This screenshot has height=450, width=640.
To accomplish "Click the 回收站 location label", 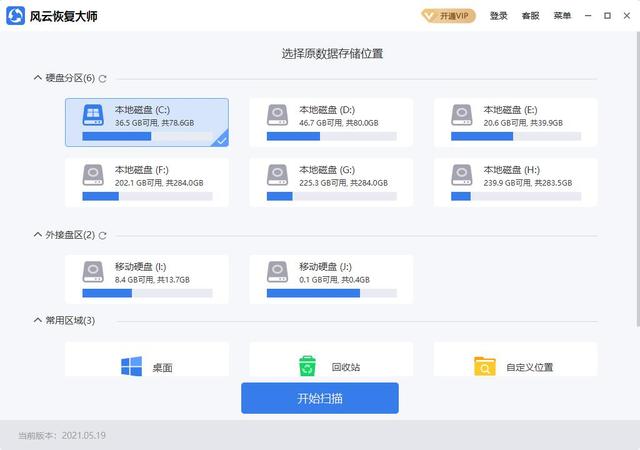I will point(346,367).
